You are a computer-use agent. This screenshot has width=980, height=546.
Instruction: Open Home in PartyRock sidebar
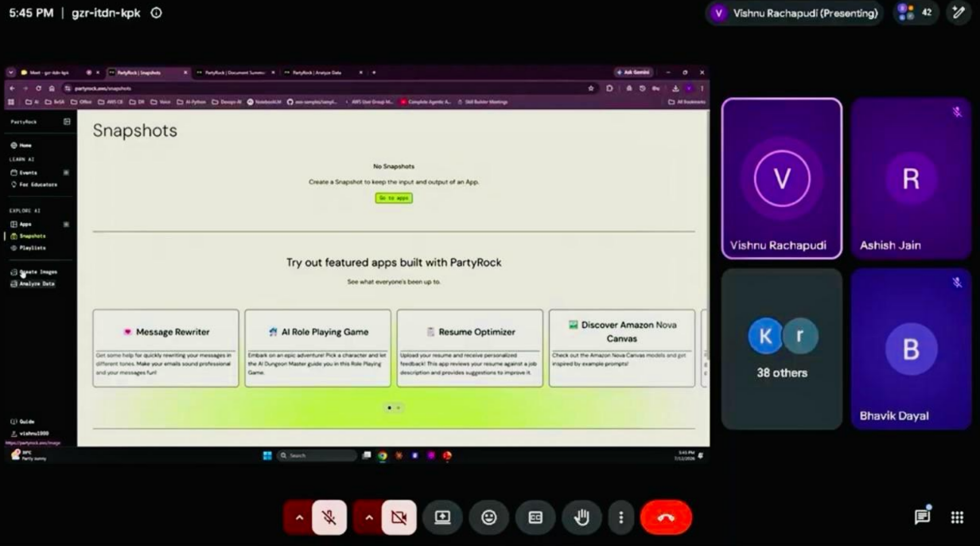[21, 146]
